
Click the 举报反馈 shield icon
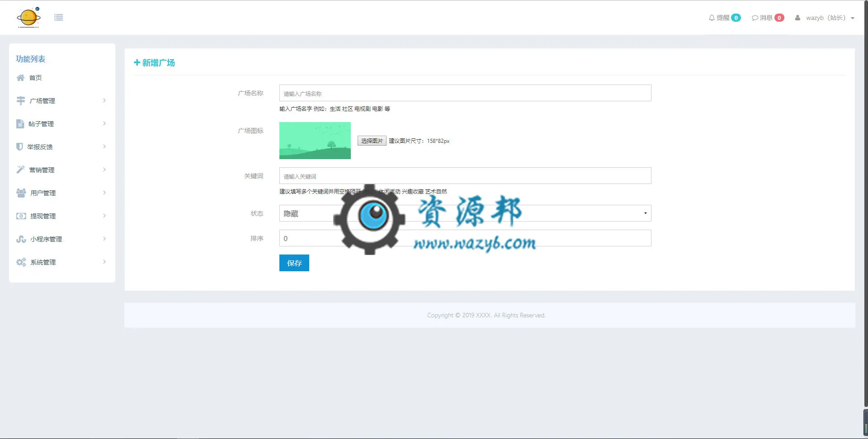[x=19, y=146]
